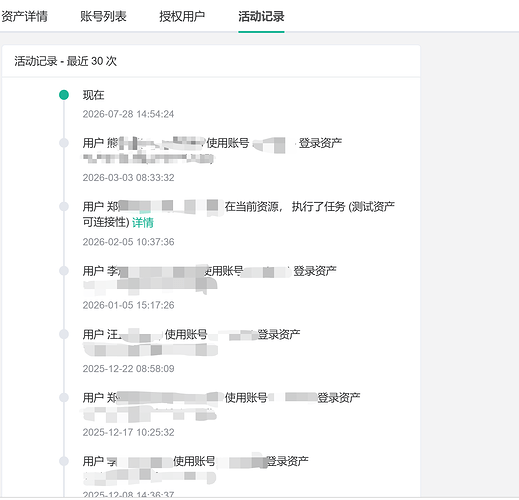The height and width of the screenshot is (500, 519).
Task: Open the 资产详情 tab
Action: (24, 16)
